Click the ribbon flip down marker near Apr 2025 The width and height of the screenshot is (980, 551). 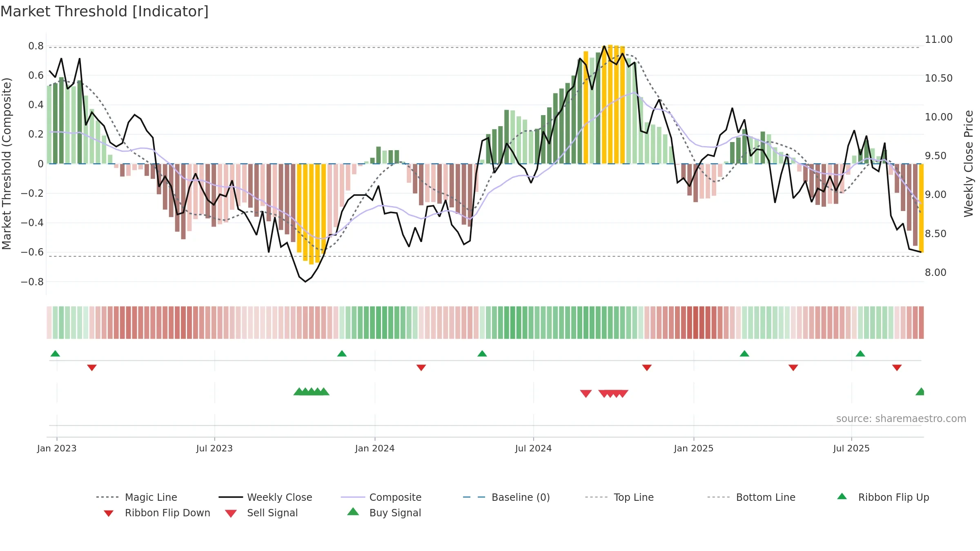pyautogui.click(x=793, y=368)
